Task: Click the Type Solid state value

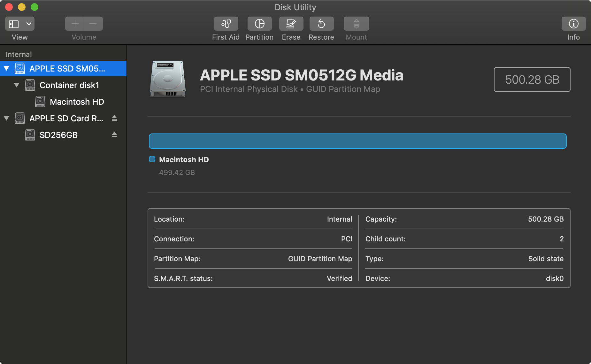Action: 546,259
